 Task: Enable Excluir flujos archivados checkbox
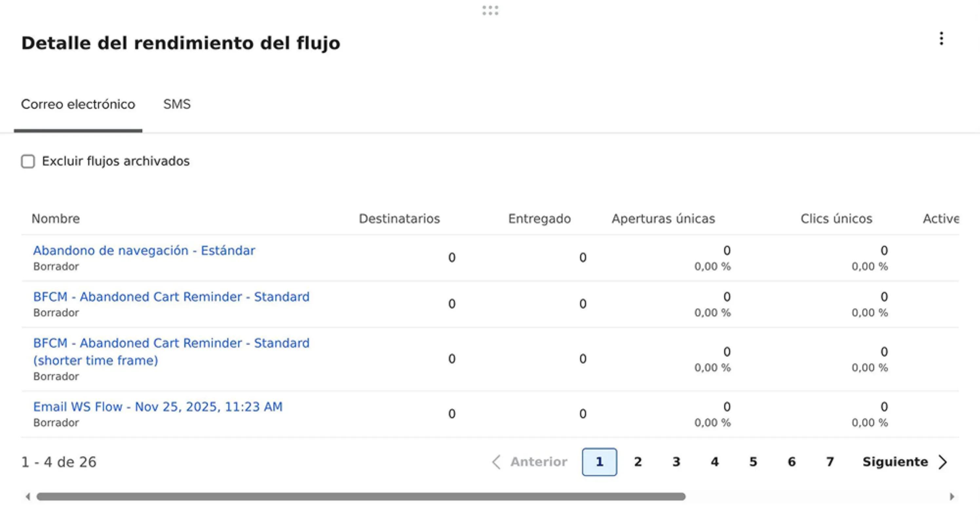coord(28,161)
